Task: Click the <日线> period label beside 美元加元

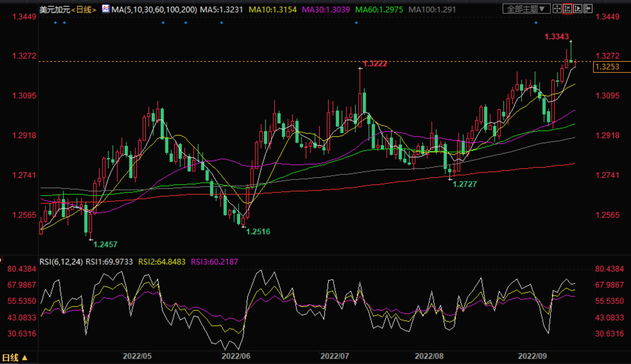Action: coord(84,9)
